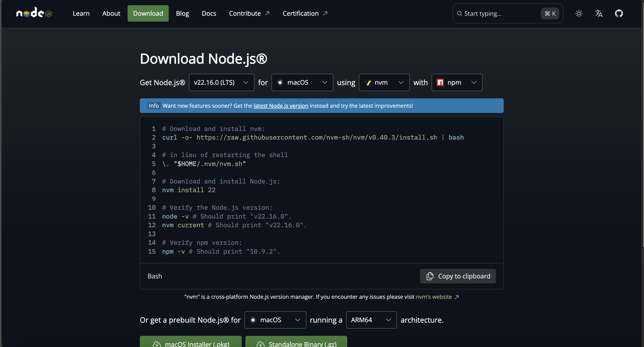644x347 pixels.
Task: Click the '# Verify npm version:' comment
Action: [202, 242]
